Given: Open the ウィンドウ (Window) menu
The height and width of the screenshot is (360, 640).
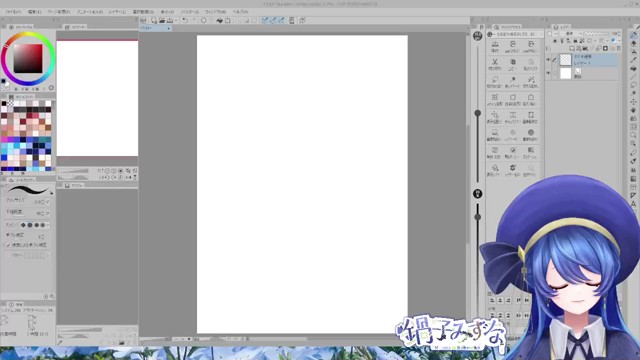Looking at the screenshot, I should [x=215, y=12].
